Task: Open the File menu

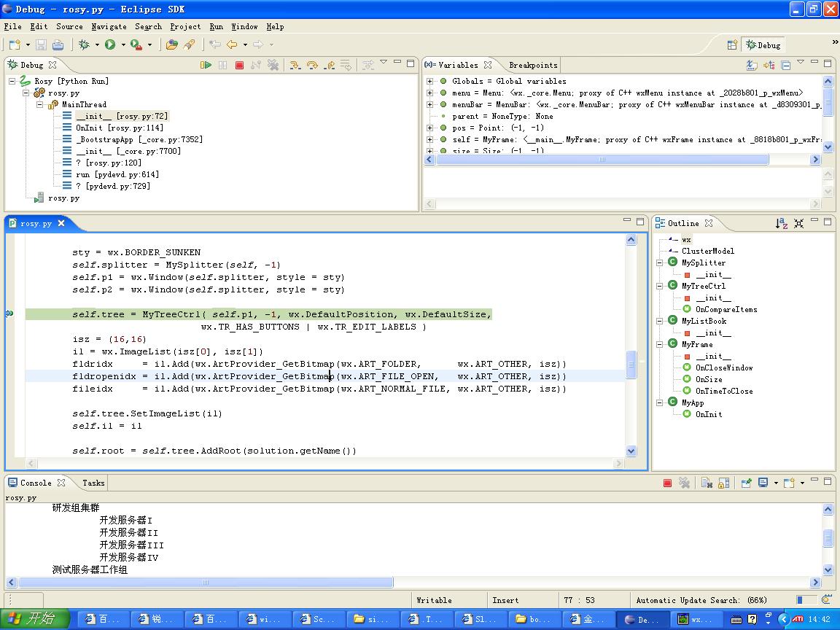Action: point(13,26)
